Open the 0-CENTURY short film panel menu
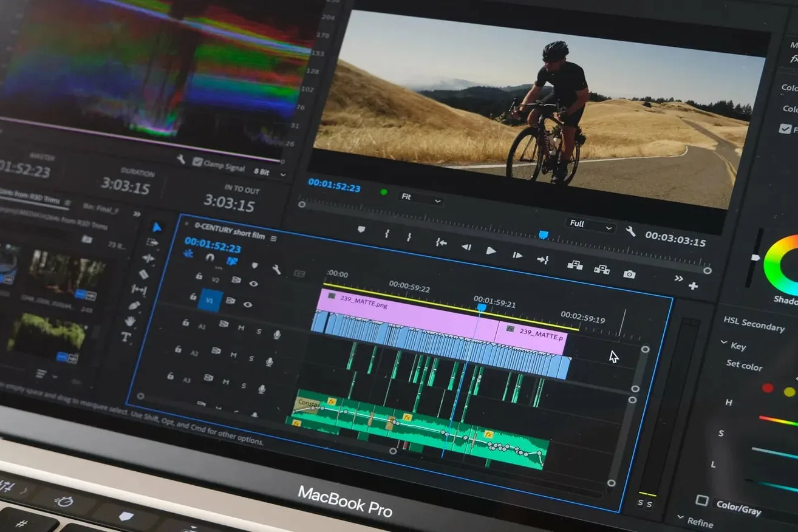798x532 pixels. point(273,238)
